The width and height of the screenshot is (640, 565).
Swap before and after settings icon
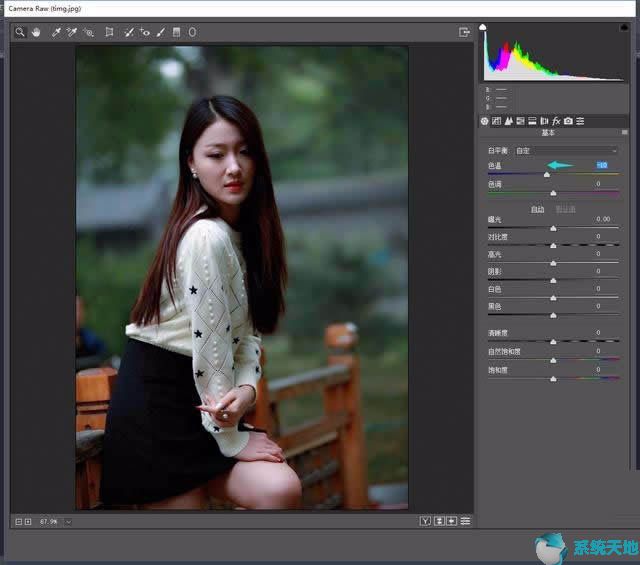tap(439, 521)
